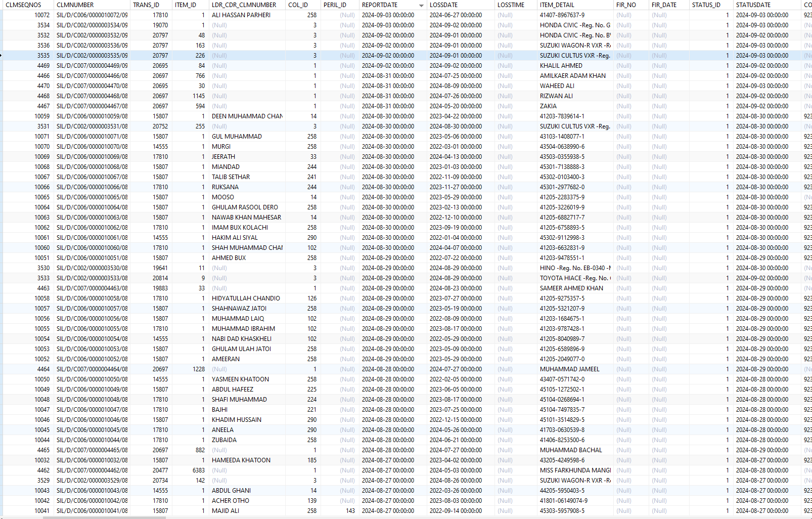Click the STATUS_ID column header

711,5
